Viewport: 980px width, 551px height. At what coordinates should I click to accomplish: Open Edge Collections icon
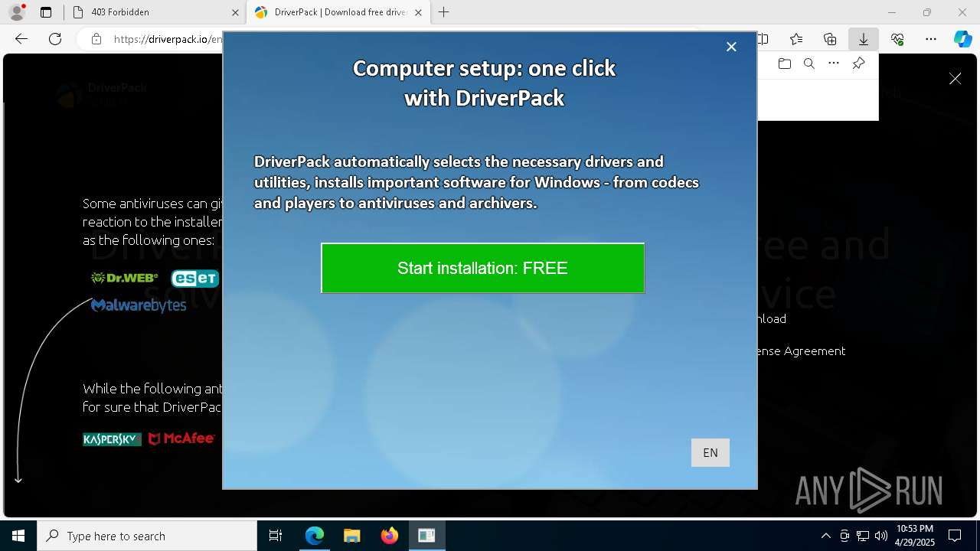pyautogui.click(x=830, y=39)
